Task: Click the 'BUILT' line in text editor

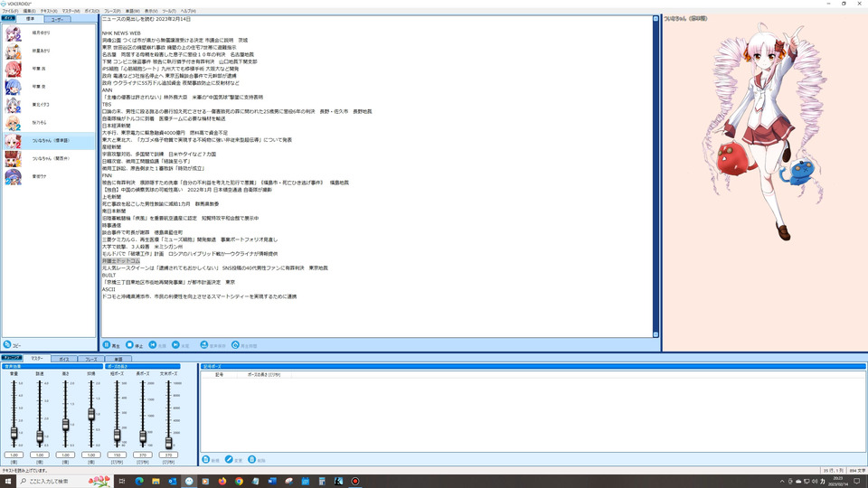Action: pos(109,275)
